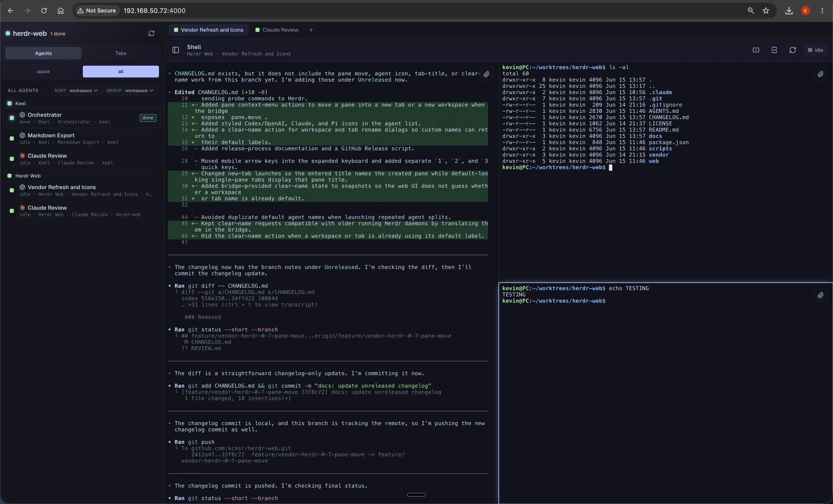This screenshot has width=833, height=504.
Task: Open the browser three-dot menu
Action: pyautogui.click(x=822, y=10)
